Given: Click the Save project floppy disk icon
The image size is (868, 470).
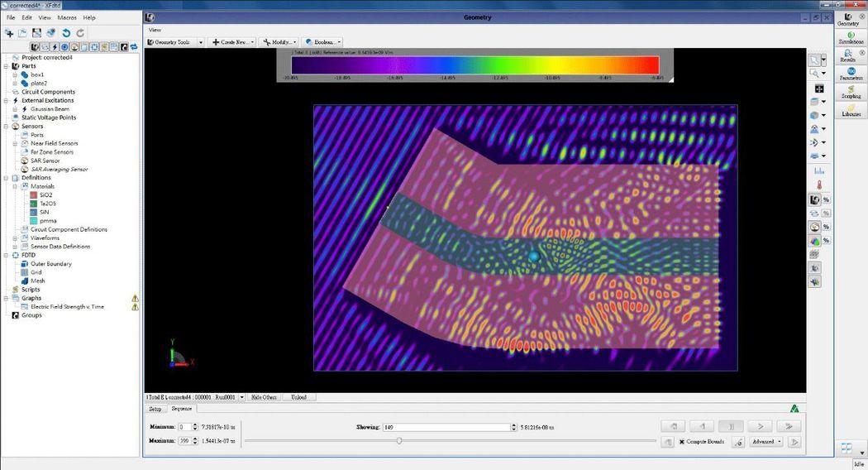Looking at the screenshot, I should tap(36, 33).
